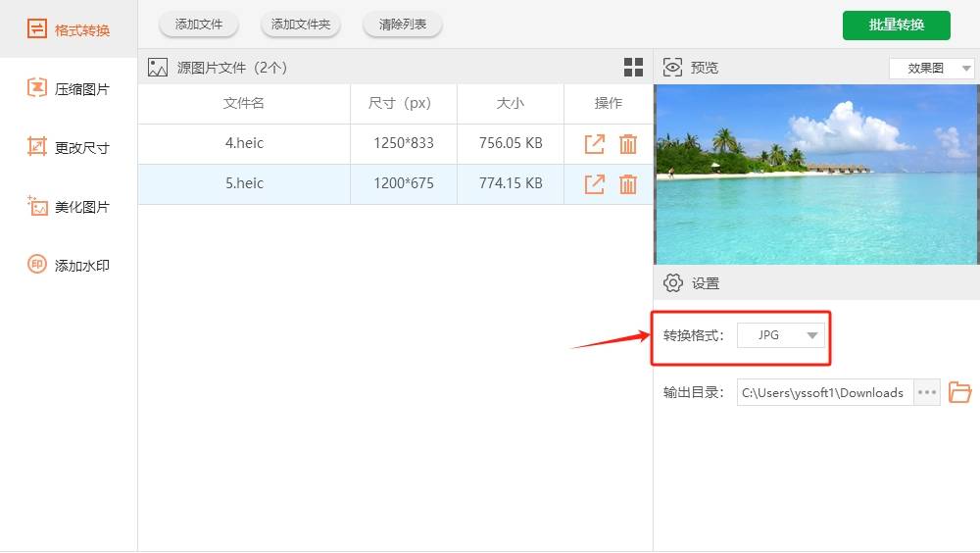Open 4.heic with export icon

[x=595, y=144]
